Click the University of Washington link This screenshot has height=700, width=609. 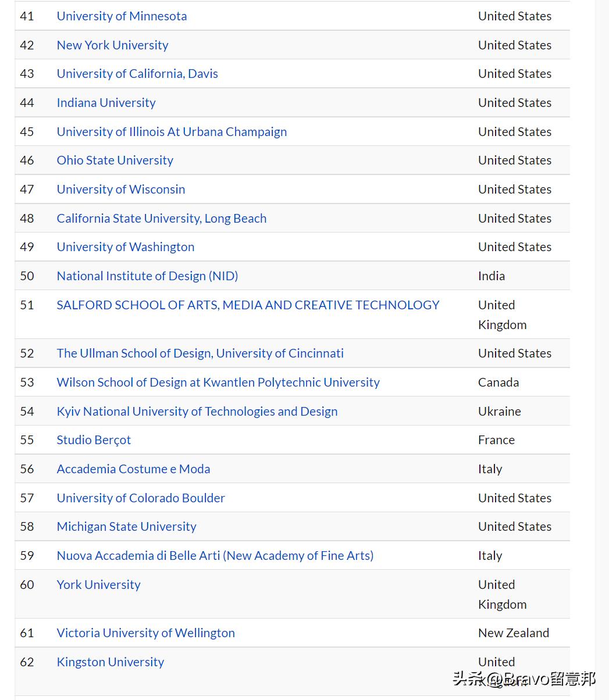click(x=125, y=247)
